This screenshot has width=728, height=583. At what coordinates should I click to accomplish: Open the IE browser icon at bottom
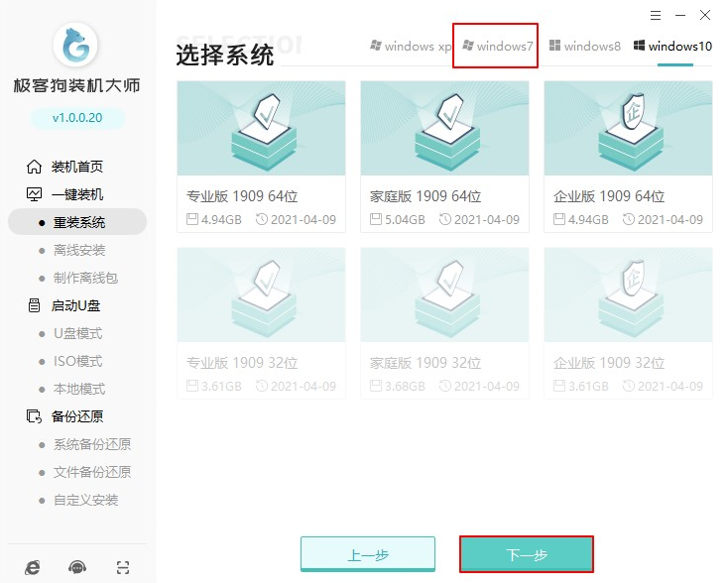(32, 567)
